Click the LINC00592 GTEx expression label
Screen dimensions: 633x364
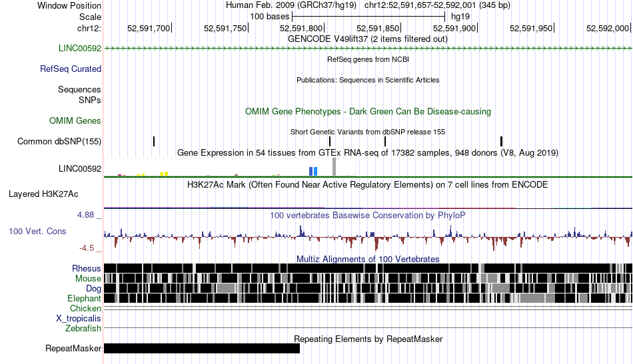click(x=80, y=169)
